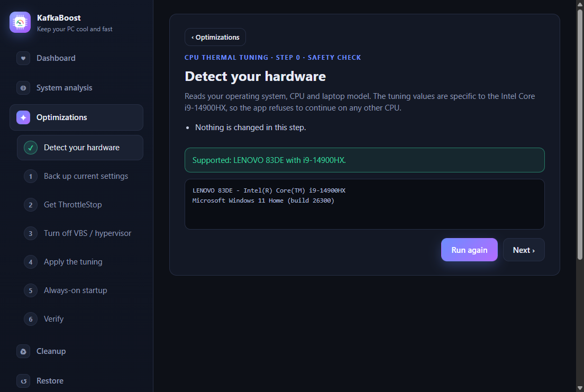
Task: Click the step 3 number badge
Action: (31, 234)
